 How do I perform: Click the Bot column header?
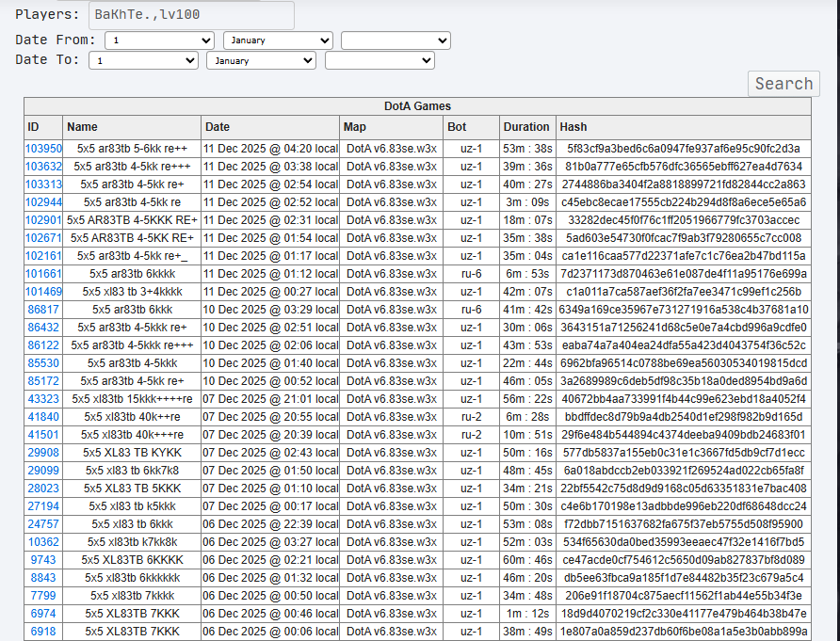(x=472, y=127)
